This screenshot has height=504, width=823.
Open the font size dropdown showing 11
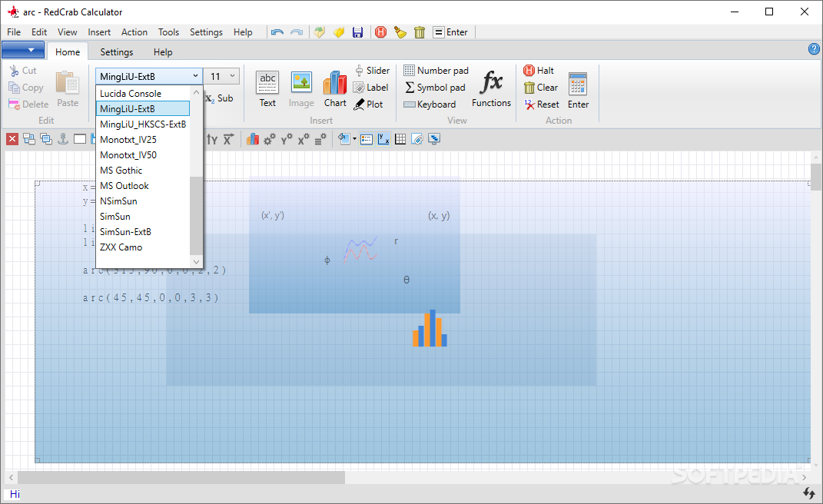tap(221, 76)
